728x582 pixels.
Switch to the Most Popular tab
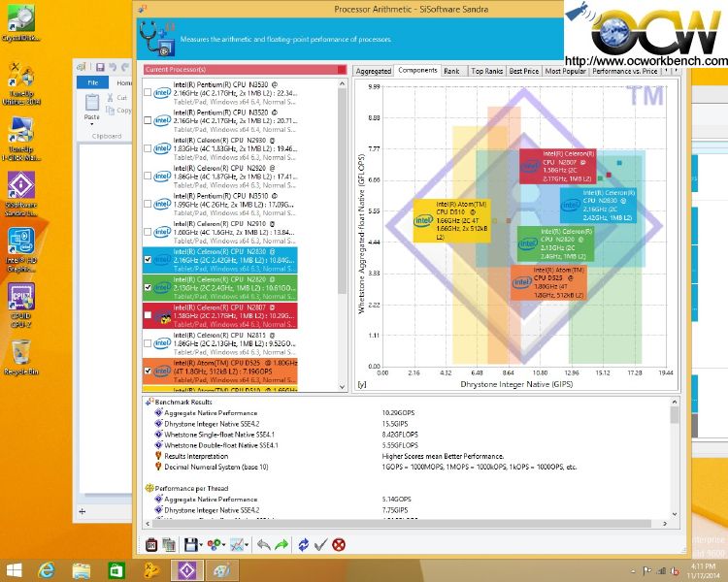pyautogui.click(x=565, y=71)
